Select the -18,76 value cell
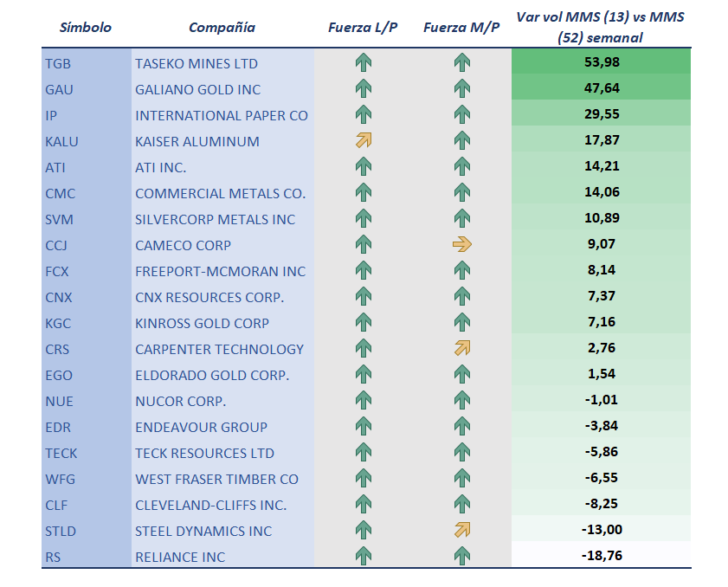728x587 pixels. pyautogui.click(x=602, y=556)
